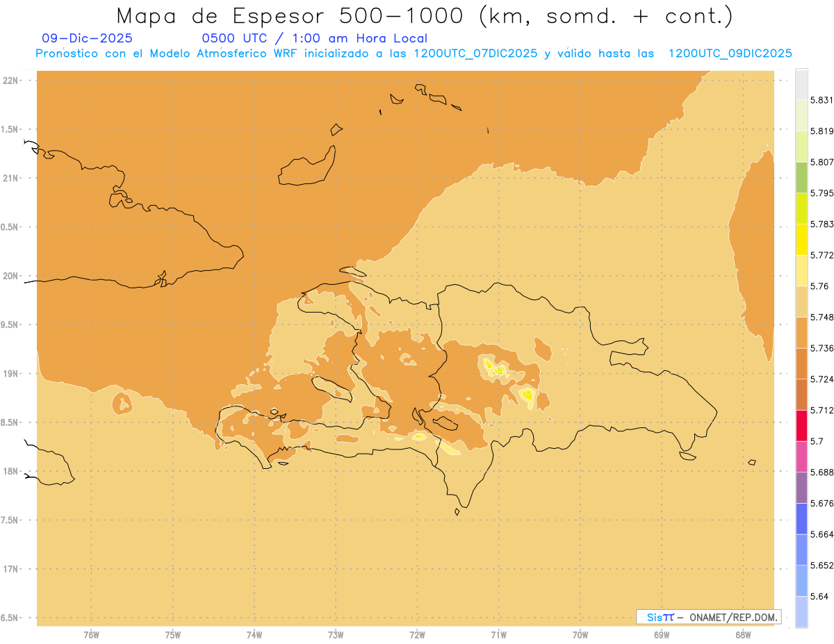834x644 pixels.
Task: Select the tan swatch between 5.748 and 5.76
Action: pyautogui.click(x=801, y=302)
